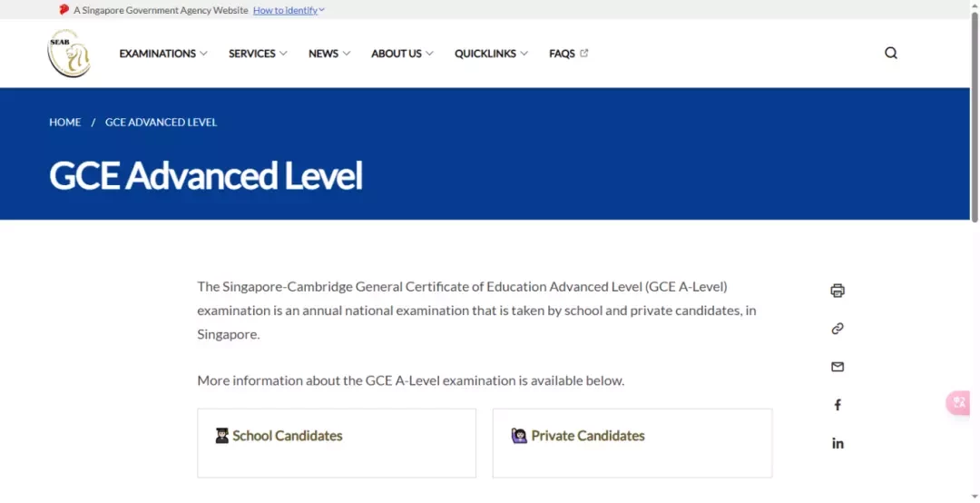
Task: Open the About Us menu
Action: pyautogui.click(x=402, y=54)
